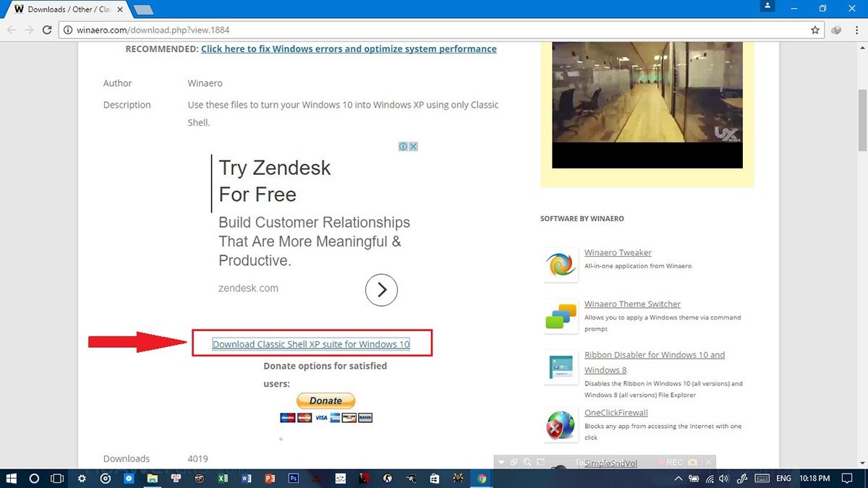Open File Explorer from the taskbar
868x488 pixels.
(x=153, y=478)
